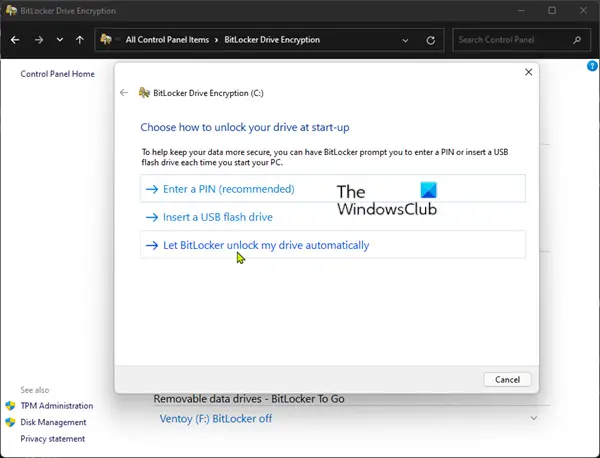This screenshot has height=458, width=600.
Task: Maximize the BitLocker Drive Encryption window
Action: (x=552, y=10)
